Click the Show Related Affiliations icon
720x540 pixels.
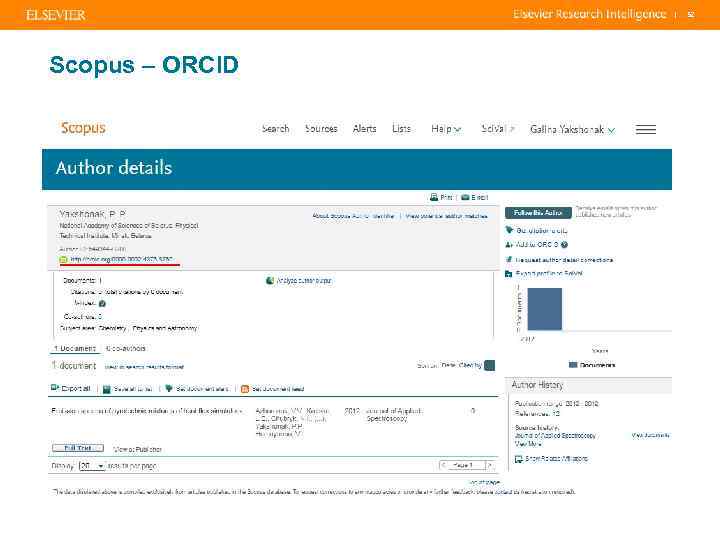tap(518, 459)
